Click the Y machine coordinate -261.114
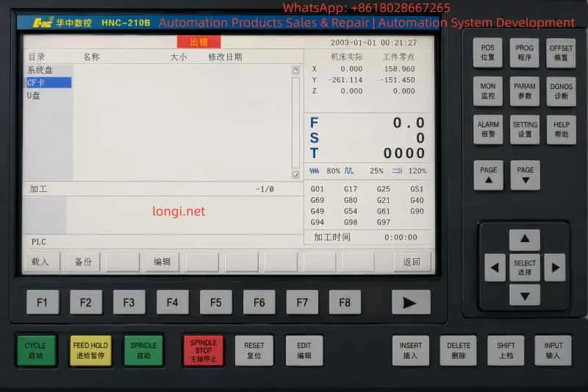Screen dimensions: 588x392 (345, 80)
